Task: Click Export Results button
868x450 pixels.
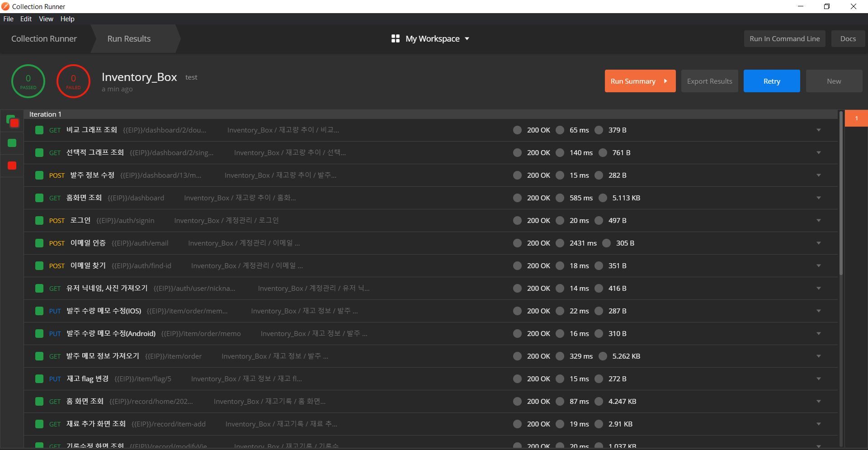Action: tap(710, 81)
